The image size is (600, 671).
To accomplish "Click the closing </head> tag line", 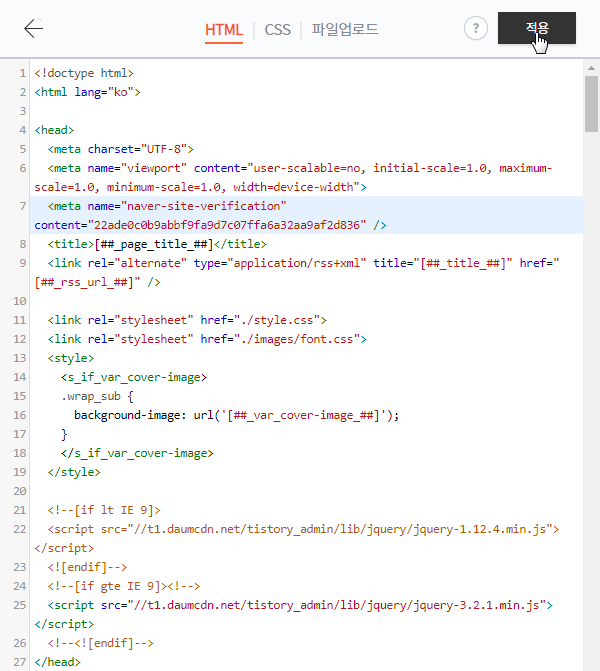I will click(57, 662).
